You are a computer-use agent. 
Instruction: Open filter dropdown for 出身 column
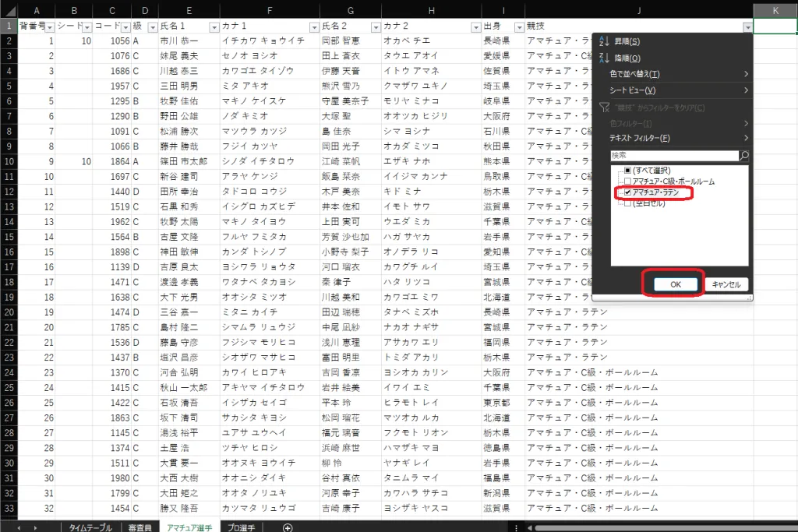point(517,27)
